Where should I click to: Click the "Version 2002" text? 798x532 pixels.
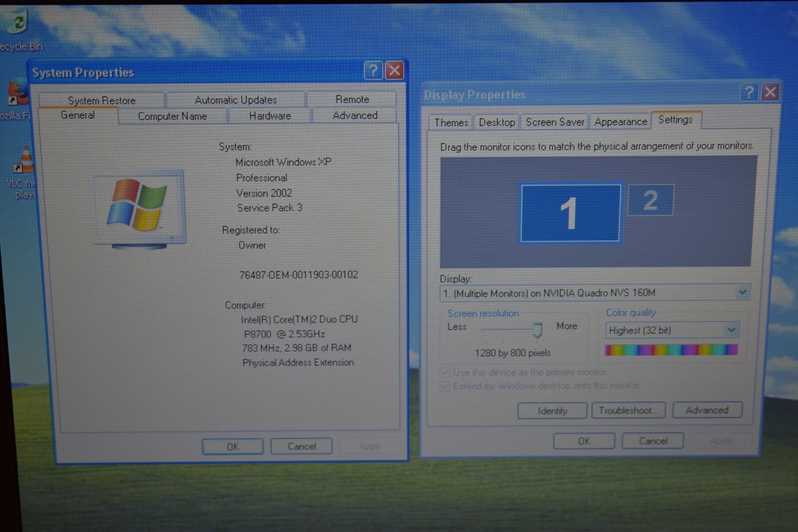pos(264,193)
